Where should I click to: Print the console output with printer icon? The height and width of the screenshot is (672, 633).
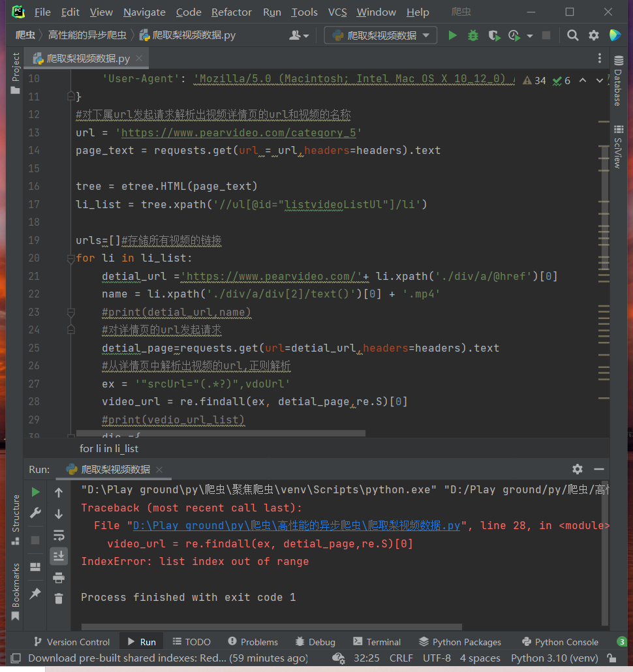[59, 577]
